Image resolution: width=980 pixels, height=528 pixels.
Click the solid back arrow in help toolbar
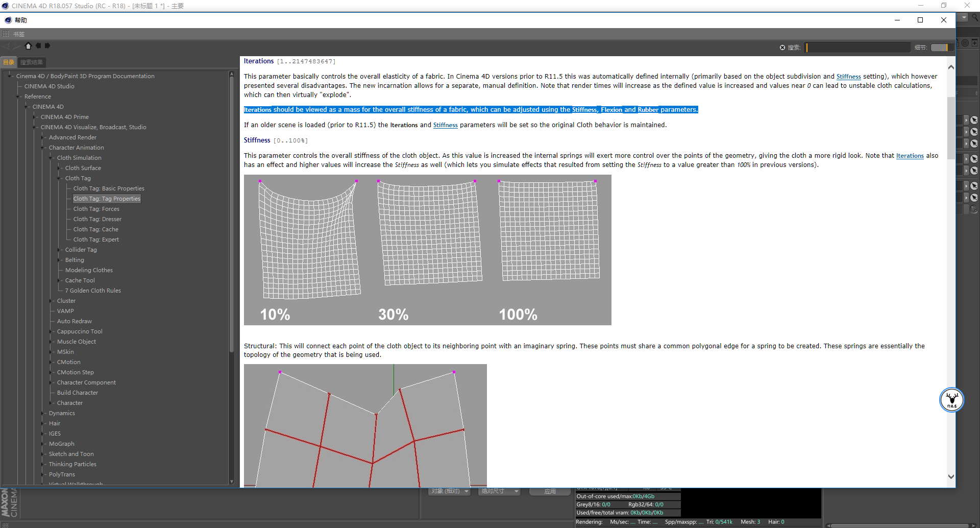click(x=38, y=45)
